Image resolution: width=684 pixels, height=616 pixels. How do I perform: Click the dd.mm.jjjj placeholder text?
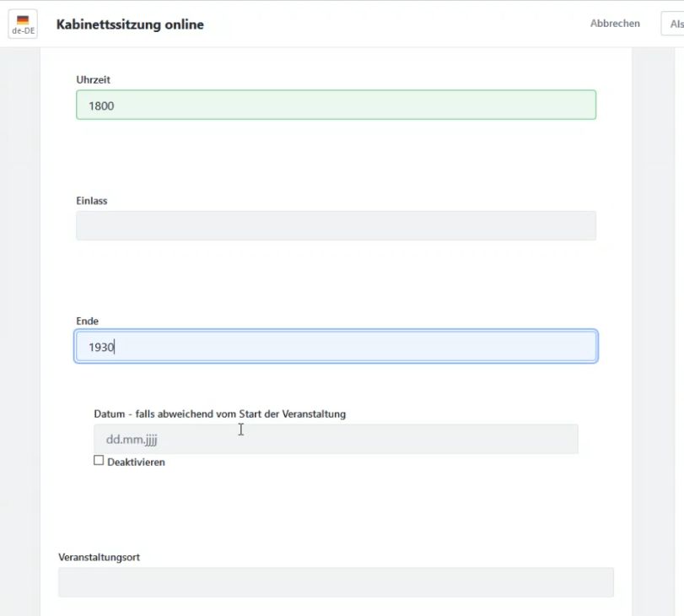pos(132,439)
